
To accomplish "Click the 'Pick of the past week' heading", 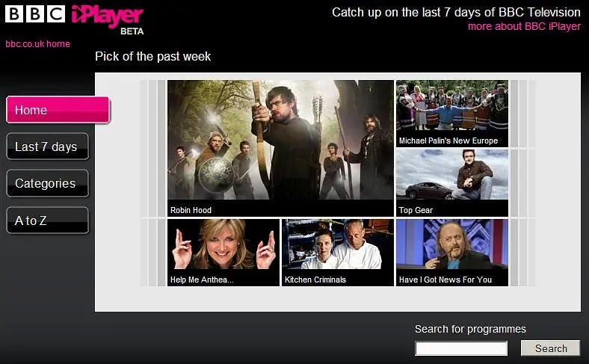I will (x=153, y=56).
